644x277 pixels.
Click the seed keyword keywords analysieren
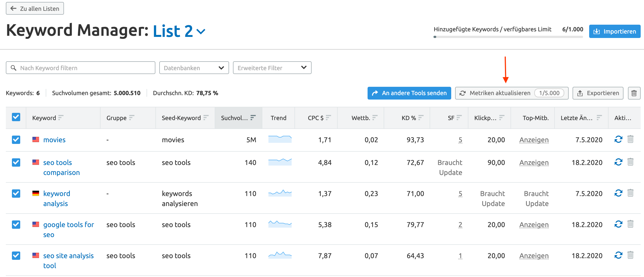(x=180, y=199)
